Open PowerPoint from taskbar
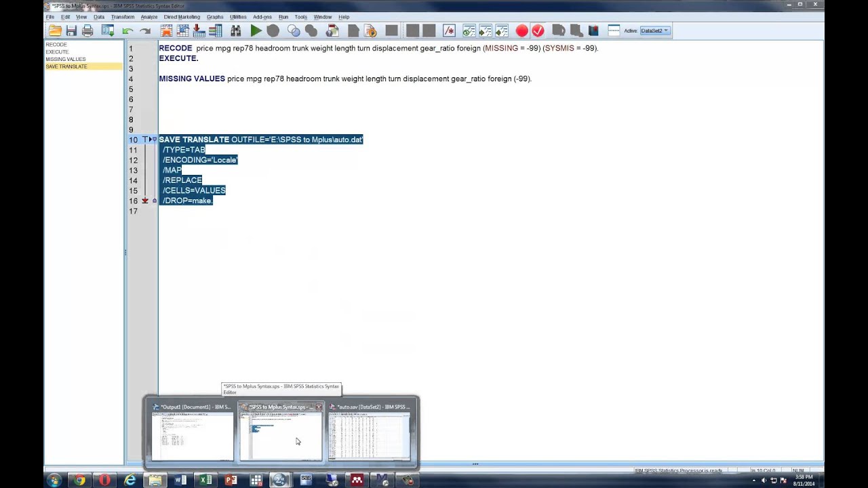The height and width of the screenshot is (488, 868). click(x=231, y=480)
